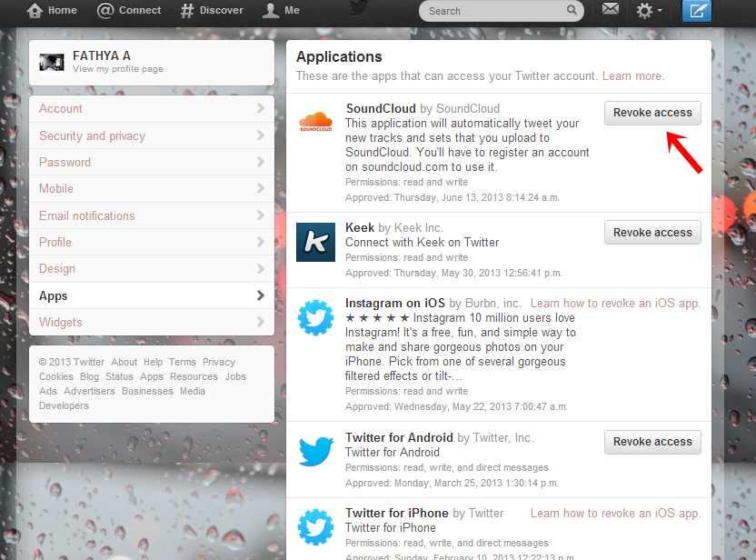Image resolution: width=756 pixels, height=560 pixels.
Task: Click the Me person icon
Action: (x=271, y=10)
